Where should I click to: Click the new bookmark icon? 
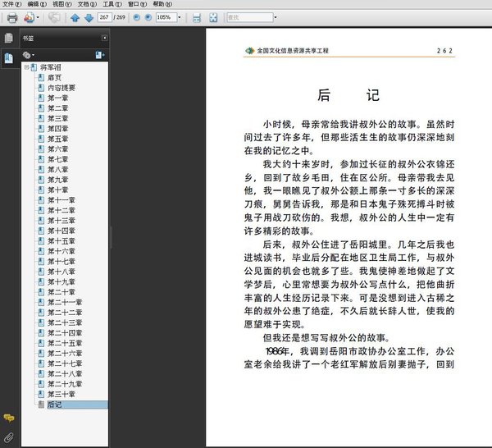tap(100, 55)
